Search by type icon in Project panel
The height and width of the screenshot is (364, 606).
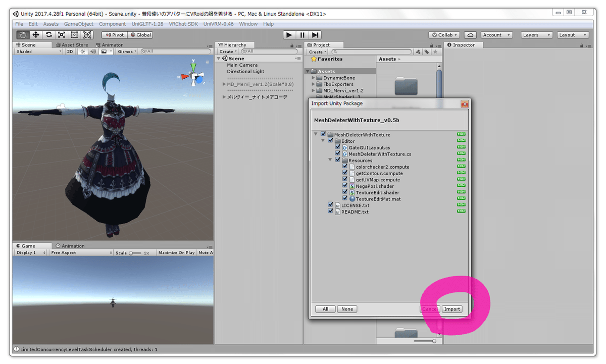pos(418,51)
